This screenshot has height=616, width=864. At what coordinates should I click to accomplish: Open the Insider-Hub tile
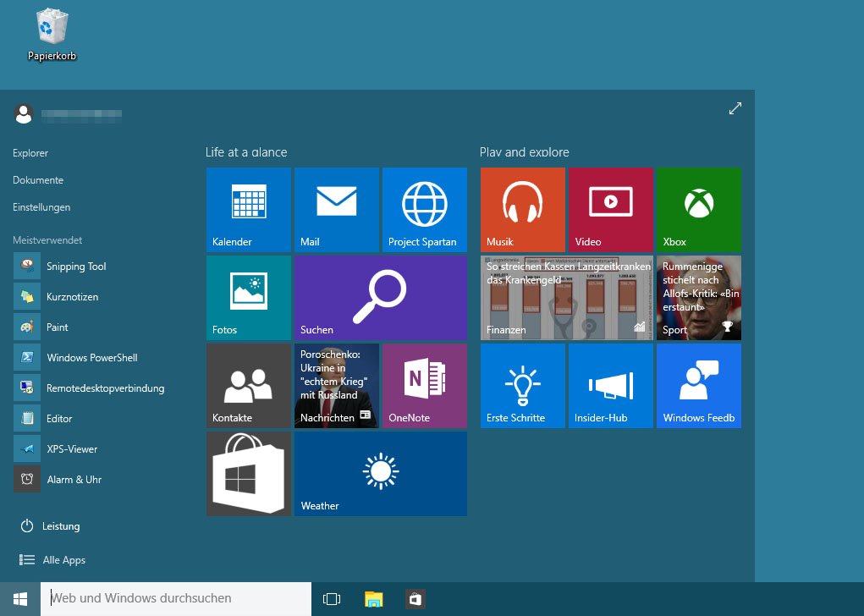[610, 386]
